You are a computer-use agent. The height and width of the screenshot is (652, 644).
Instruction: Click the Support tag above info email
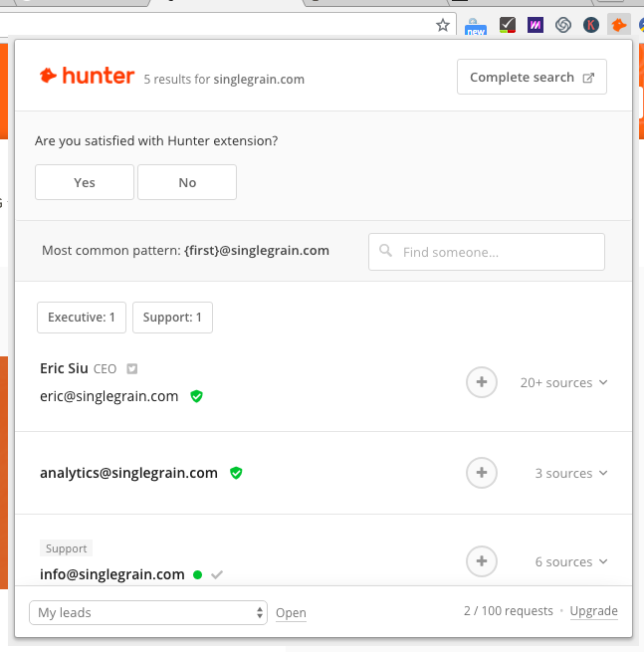point(66,548)
